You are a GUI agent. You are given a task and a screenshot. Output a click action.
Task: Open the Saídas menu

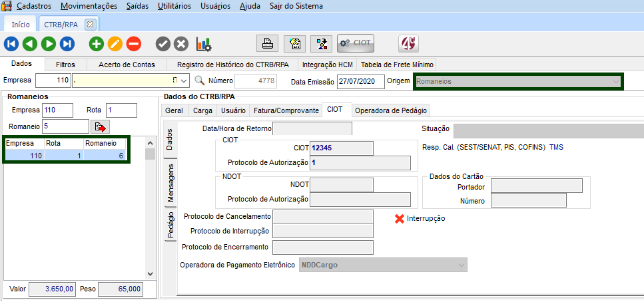[138, 6]
